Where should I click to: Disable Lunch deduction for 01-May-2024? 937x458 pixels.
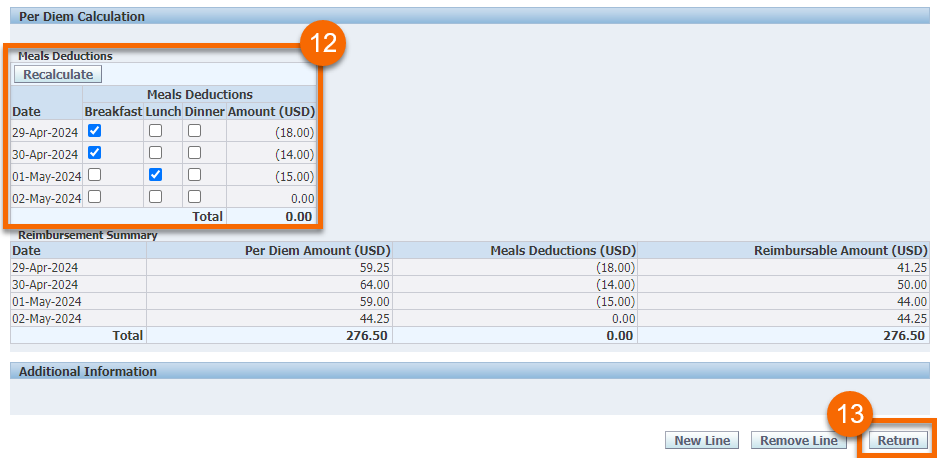tap(155, 175)
